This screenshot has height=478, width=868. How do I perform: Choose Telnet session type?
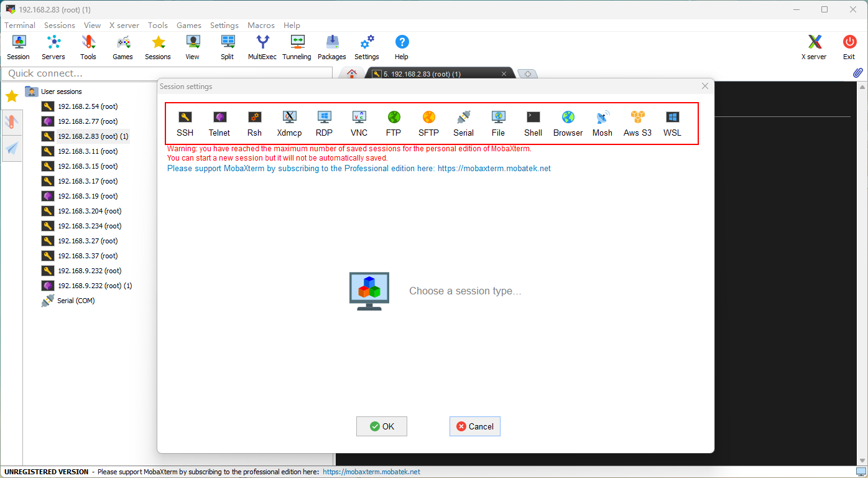click(219, 123)
